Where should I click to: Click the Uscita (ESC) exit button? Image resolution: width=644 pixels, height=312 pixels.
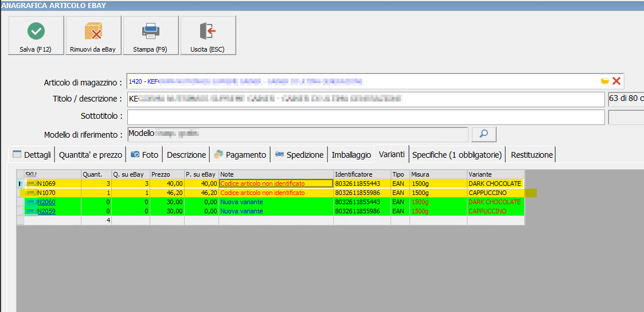[208, 36]
